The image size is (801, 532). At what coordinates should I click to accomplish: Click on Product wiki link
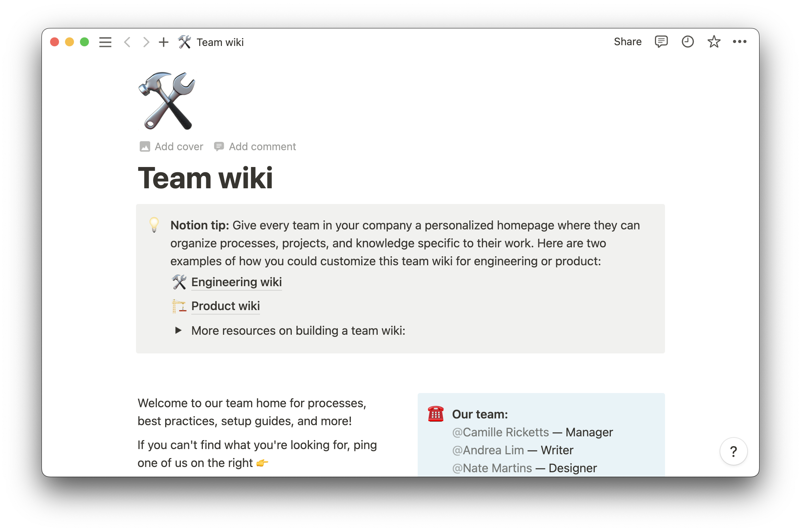coord(225,306)
